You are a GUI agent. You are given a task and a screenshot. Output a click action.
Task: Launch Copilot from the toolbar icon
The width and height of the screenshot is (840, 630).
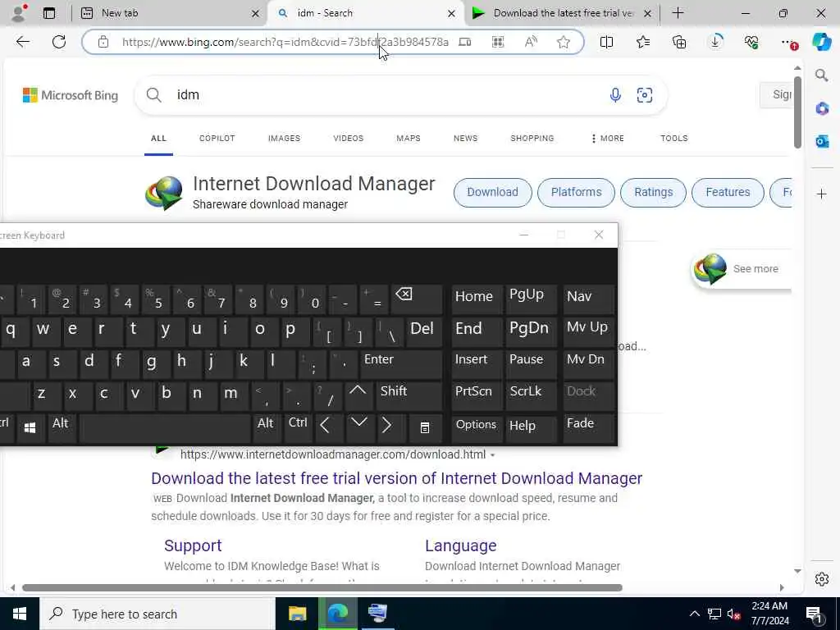click(821, 42)
